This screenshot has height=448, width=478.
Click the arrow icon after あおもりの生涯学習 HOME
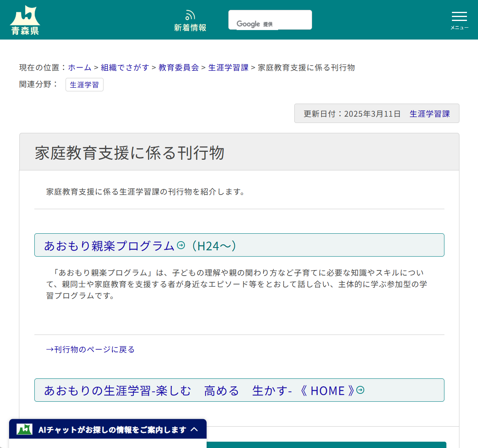point(360,390)
